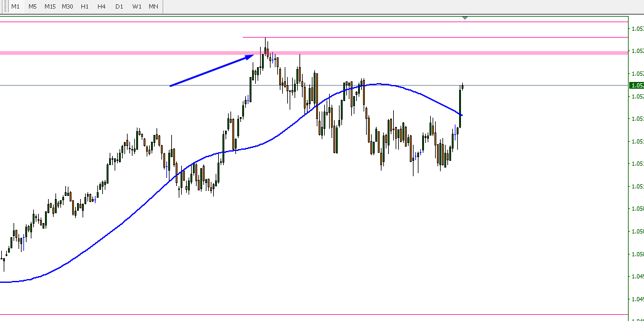Choose the H4 four-hour timeframe

[x=102, y=7]
